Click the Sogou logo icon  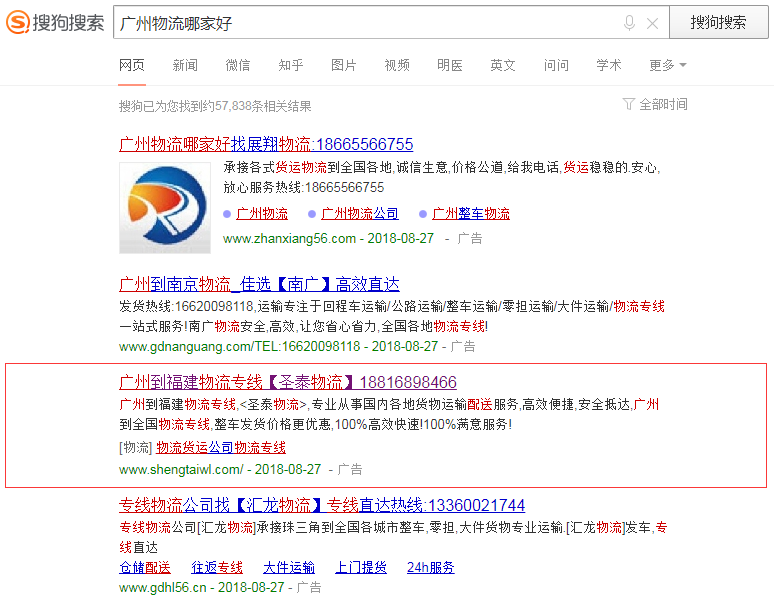pyautogui.click(x=18, y=22)
